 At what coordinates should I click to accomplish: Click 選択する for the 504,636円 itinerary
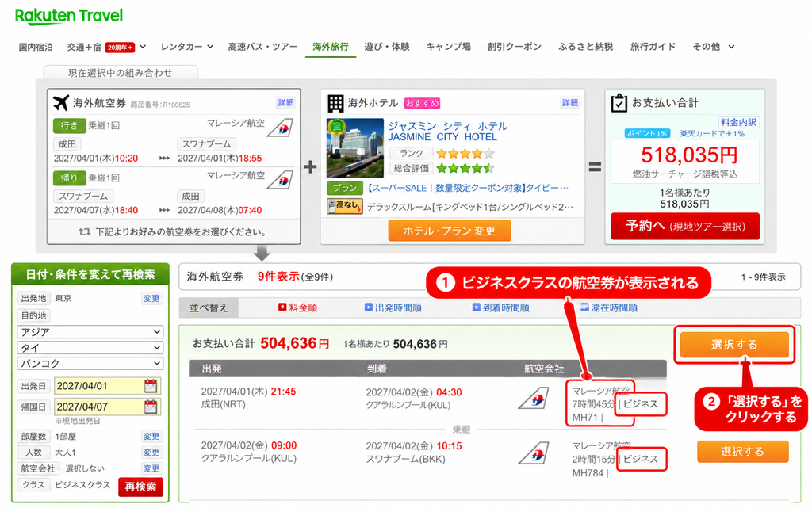coord(734,345)
